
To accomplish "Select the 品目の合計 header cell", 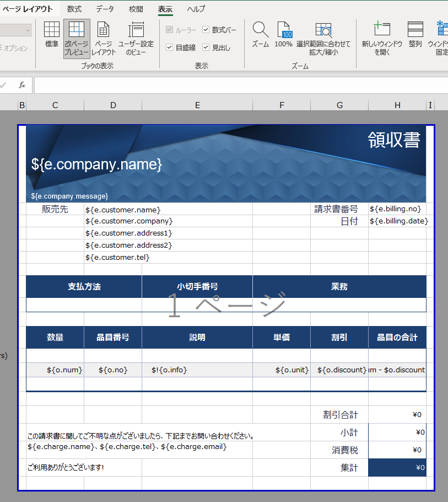I will pyautogui.click(x=397, y=337).
